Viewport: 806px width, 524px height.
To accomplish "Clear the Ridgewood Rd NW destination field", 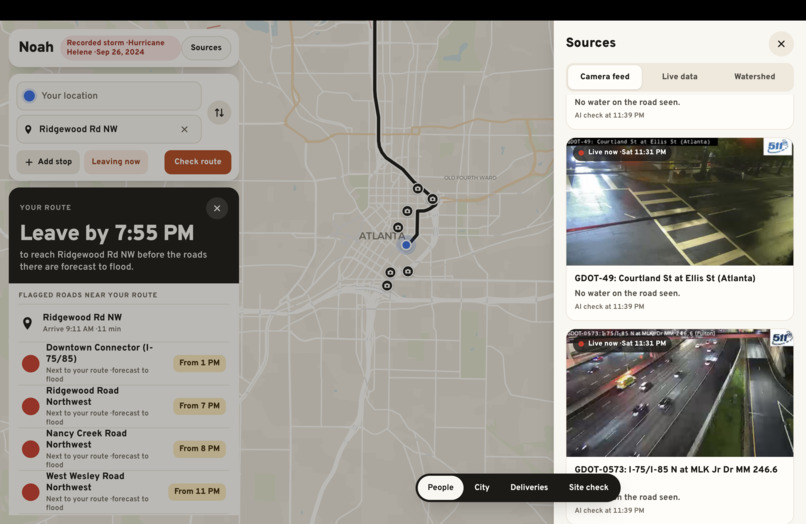I will click(184, 130).
